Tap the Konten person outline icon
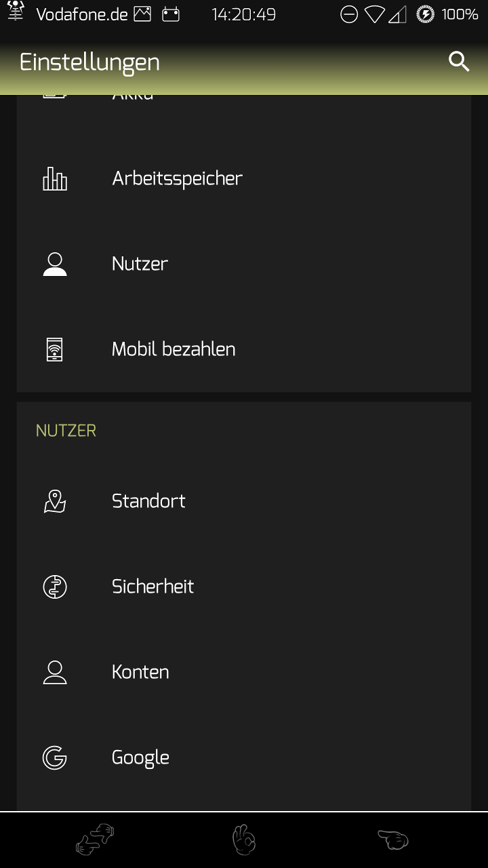Image resolution: width=488 pixels, height=868 pixels. [55, 672]
